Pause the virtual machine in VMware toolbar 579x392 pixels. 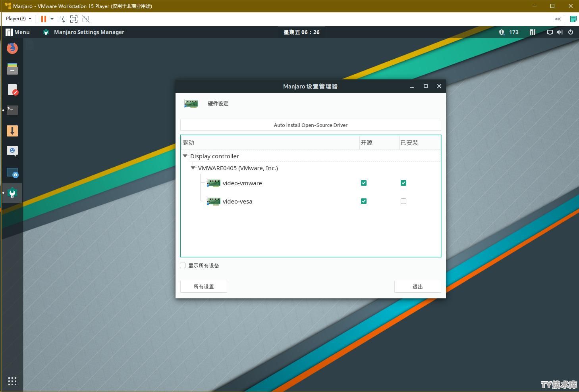coord(44,19)
